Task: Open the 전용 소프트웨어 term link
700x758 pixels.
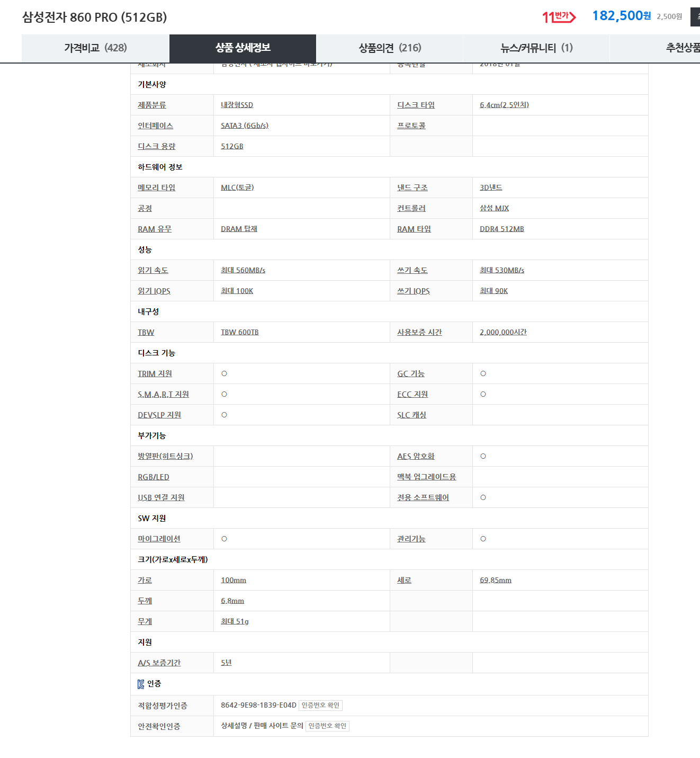Action: coord(423,497)
